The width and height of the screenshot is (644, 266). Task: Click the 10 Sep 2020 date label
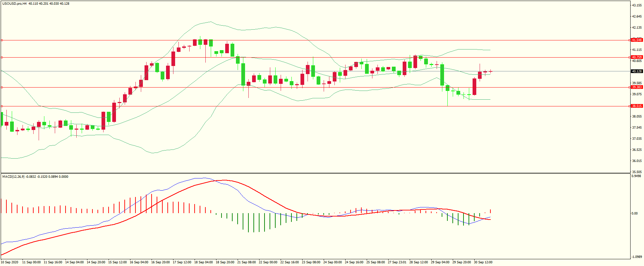[10, 262]
